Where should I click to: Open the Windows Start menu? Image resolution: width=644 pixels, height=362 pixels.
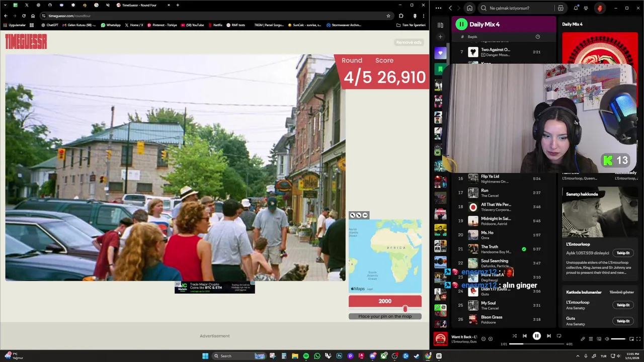coord(205,356)
